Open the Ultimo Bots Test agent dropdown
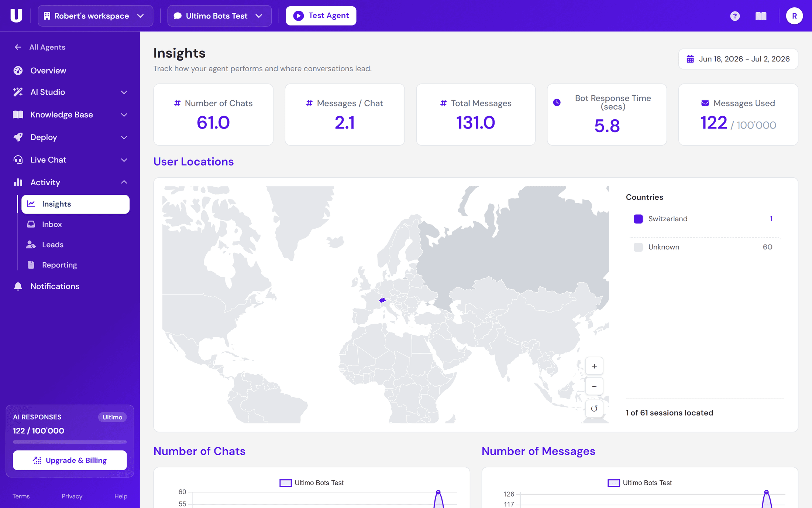Screen dimensions: 812x508 pos(220,16)
